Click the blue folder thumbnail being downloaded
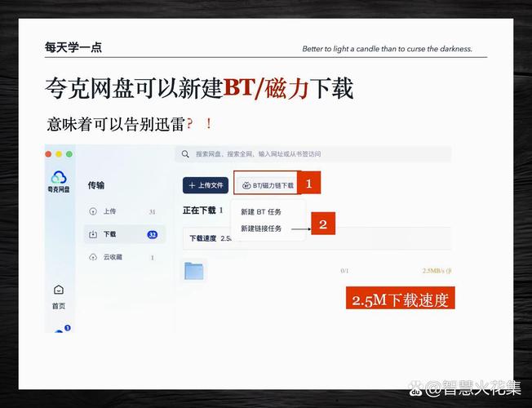This screenshot has height=408, width=532. point(194,271)
